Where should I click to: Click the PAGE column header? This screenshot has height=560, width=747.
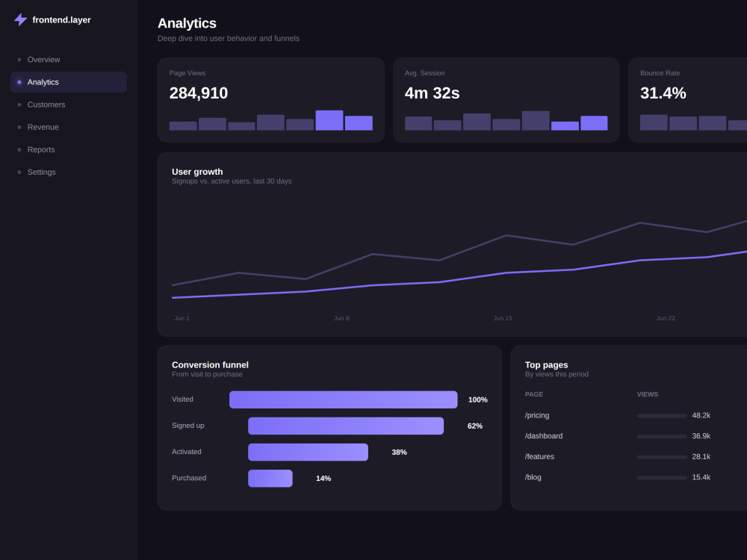coord(534,394)
